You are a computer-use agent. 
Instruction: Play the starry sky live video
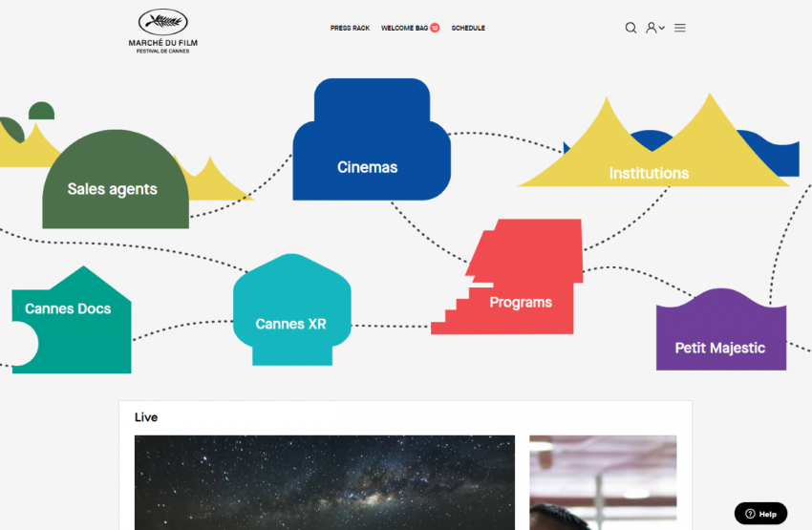(x=325, y=482)
